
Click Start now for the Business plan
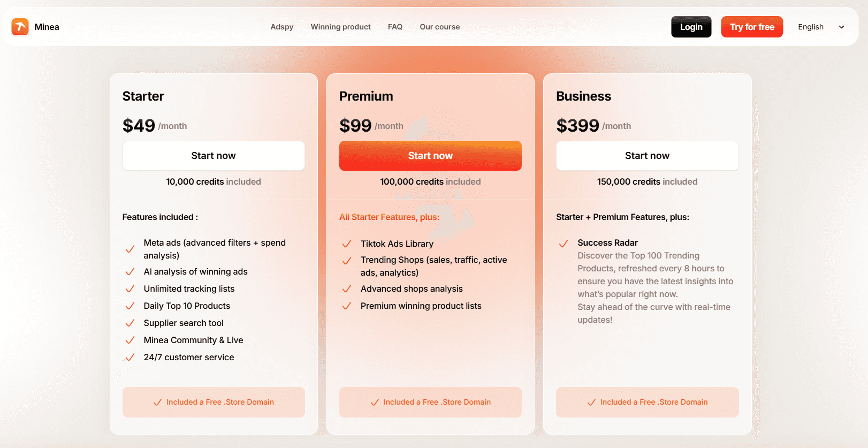click(647, 156)
